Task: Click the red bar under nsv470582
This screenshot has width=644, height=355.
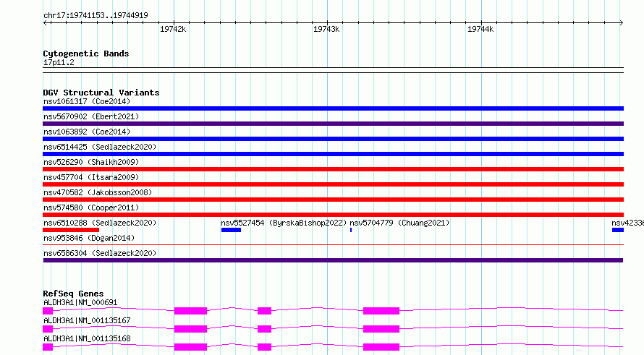Action: click(333, 200)
